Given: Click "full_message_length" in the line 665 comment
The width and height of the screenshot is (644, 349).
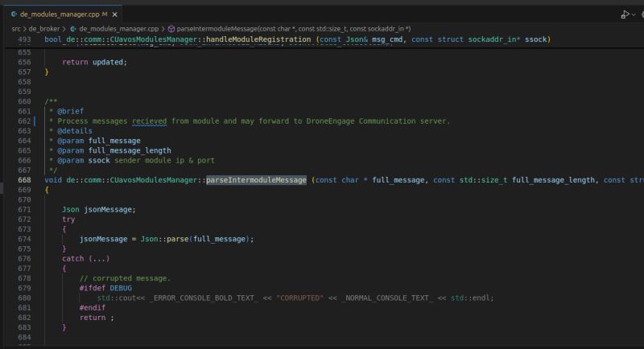Looking at the screenshot, I should pyautogui.click(x=130, y=150).
